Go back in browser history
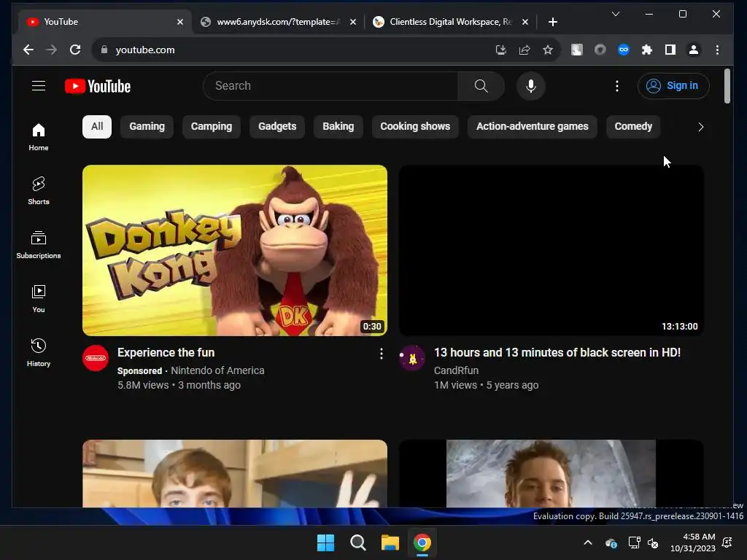747x560 pixels. [28, 50]
